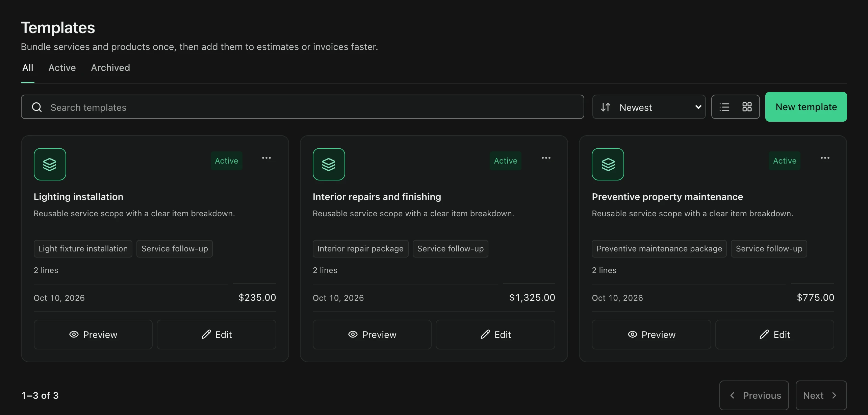Viewport: 868px width, 415px height.
Task: Preview Interior repairs and finishing template
Action: click(372, 335)
